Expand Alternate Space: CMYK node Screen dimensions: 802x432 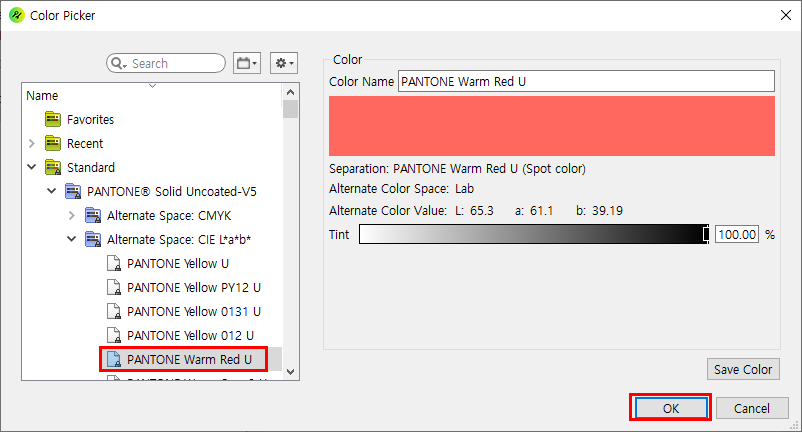(x=72, y=216)
